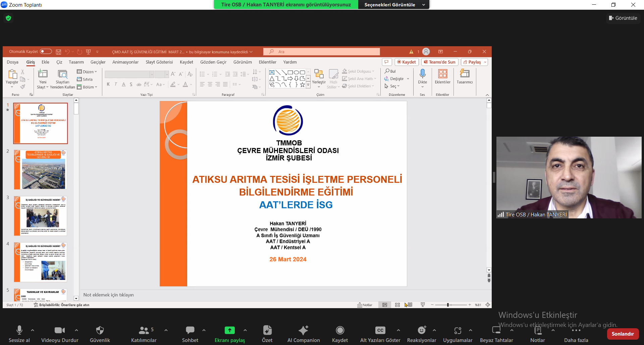Open the Güvenlik shield icon
The image size is (644, 345).
tap(100, 330)
